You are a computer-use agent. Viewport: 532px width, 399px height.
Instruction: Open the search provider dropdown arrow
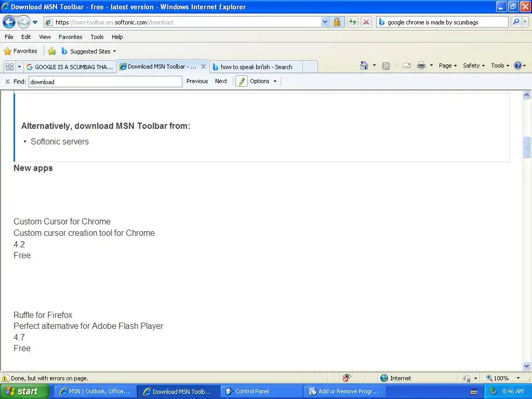click(525, 22)
